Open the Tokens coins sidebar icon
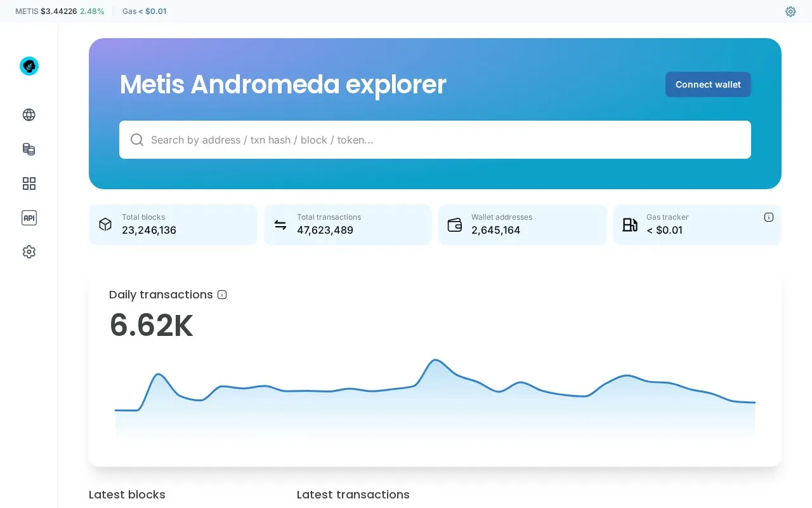This screenshot has width=812, height=508. (x=29, y=149)
